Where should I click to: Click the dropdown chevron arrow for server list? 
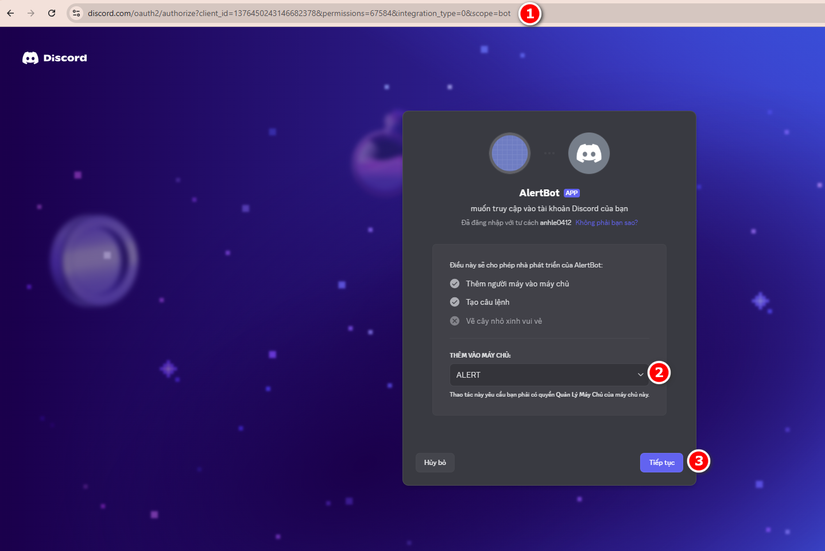tap(640, 375)
